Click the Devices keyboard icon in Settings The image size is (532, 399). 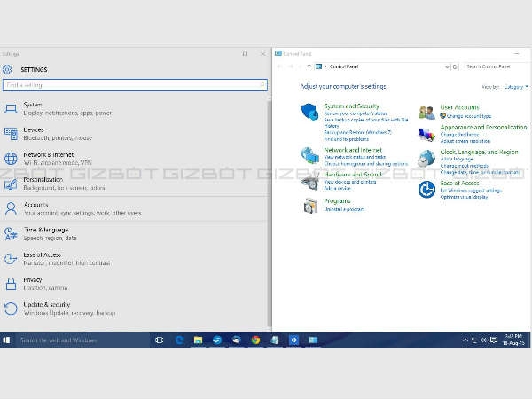[11, 133]
